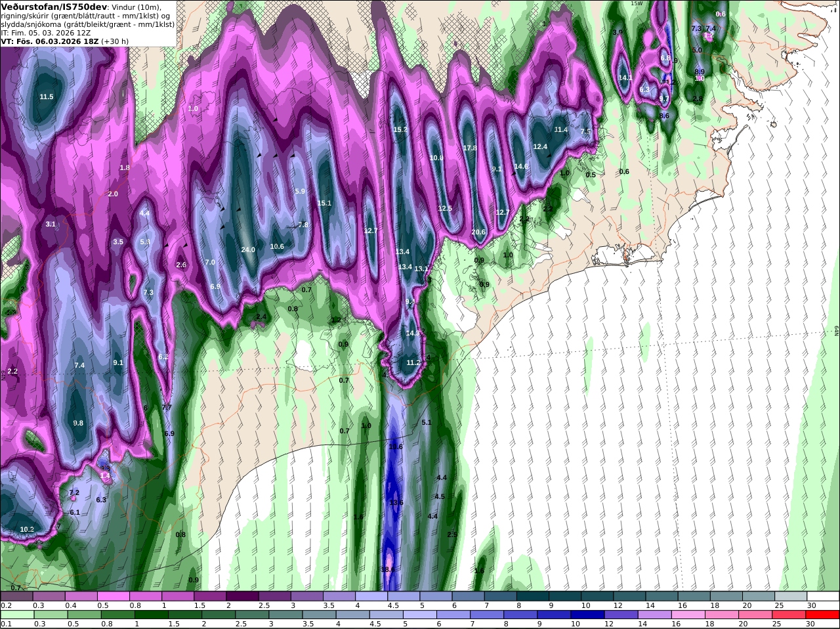Viewport: 840px width, 629px height.
Task: Select the 20.6 precipitation label
Action: tap(479, 232)
